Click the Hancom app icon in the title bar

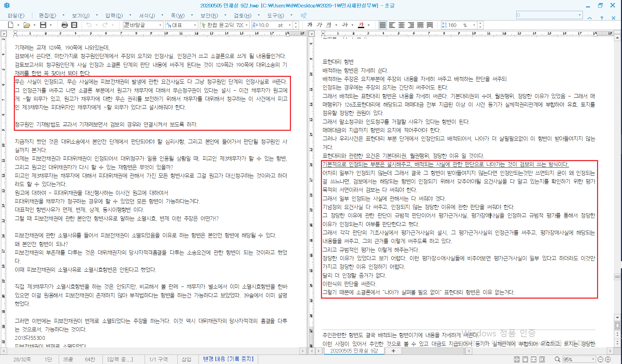[x=7, y=5]
